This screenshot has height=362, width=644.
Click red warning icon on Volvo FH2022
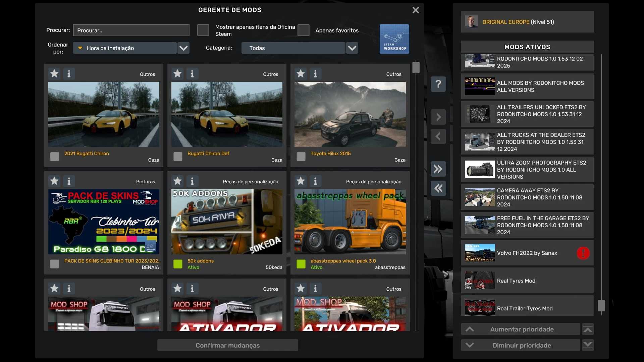tap(583, 253)
